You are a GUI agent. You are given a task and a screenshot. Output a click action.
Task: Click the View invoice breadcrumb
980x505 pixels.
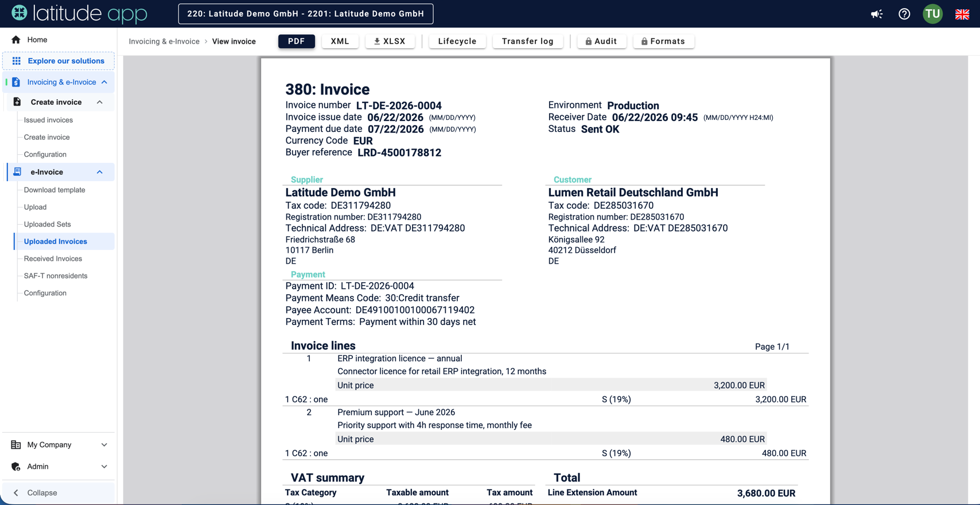coord(234,41)
